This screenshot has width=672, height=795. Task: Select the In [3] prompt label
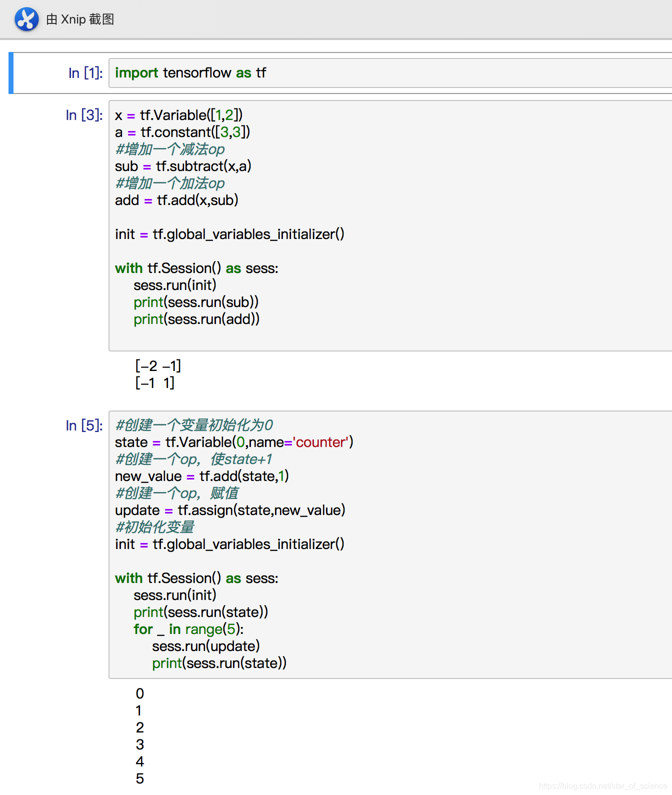click(84, 115)
